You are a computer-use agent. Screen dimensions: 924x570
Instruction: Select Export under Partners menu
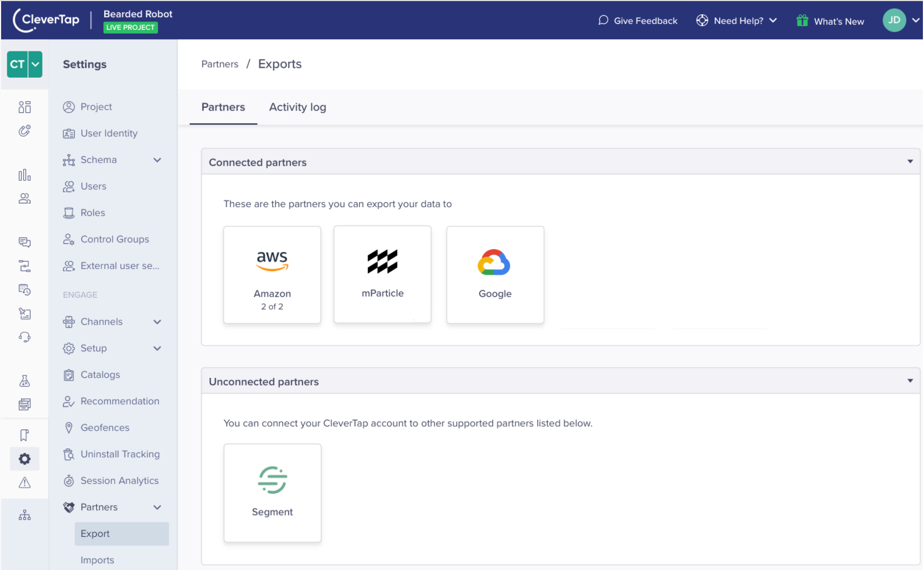[121, 534]
